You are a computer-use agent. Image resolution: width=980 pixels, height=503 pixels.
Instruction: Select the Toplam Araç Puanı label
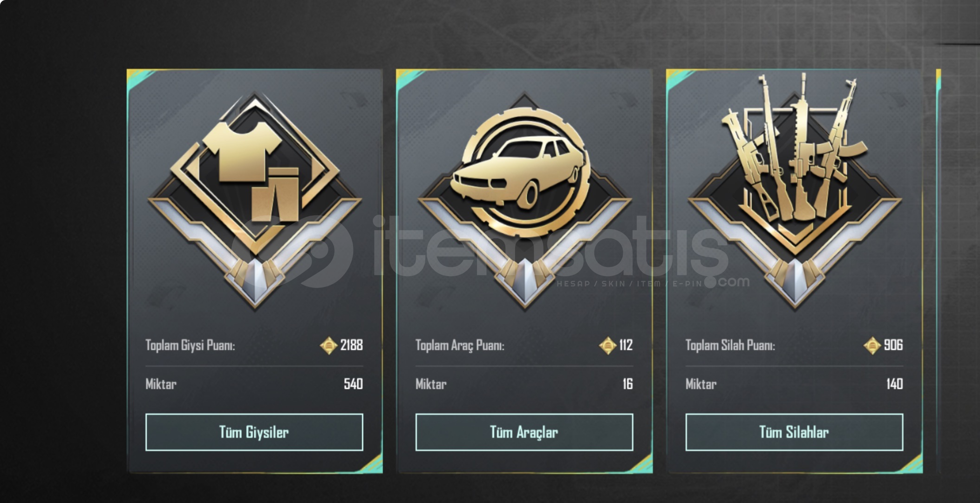click(460, 346)
